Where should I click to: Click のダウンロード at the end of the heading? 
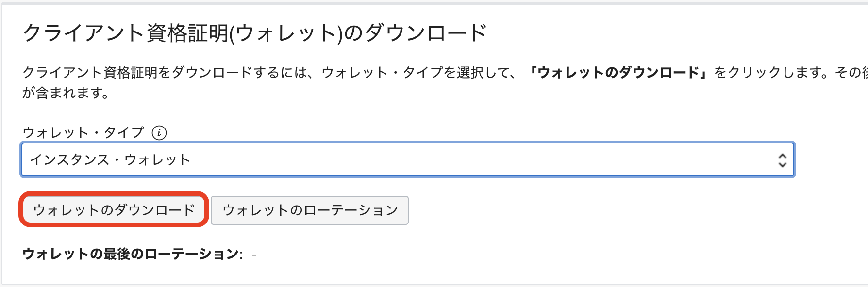click(416, 33)
